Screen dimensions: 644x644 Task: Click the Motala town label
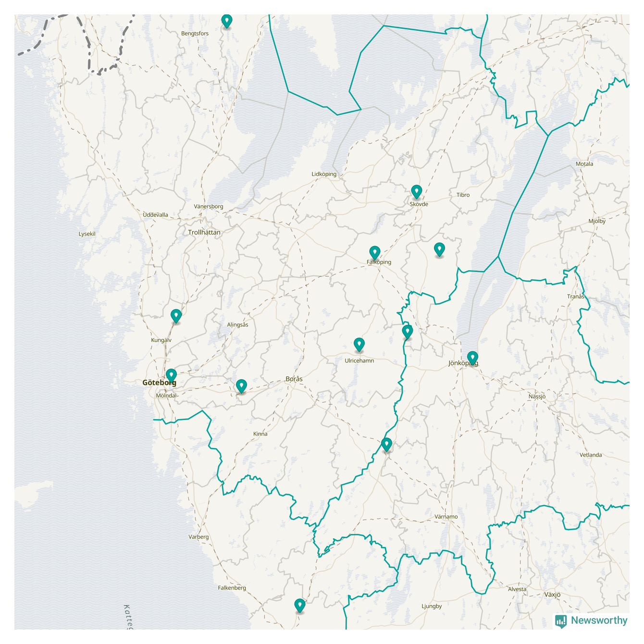[584, 164]
